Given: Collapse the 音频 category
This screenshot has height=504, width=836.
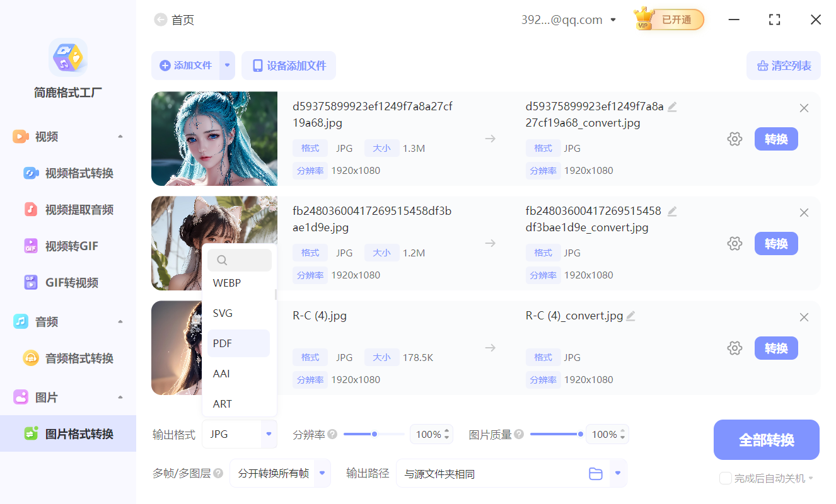Looking at the screenshot, I should (x=120, y=321).
